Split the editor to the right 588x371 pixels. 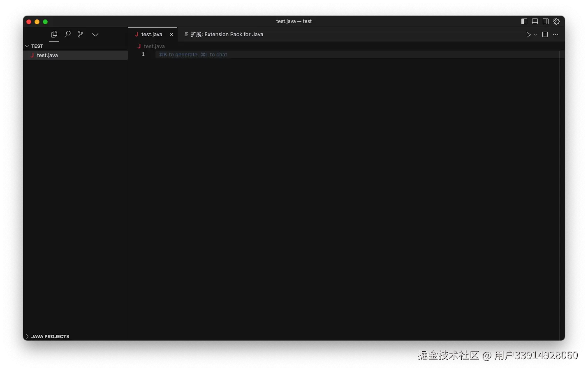tap(545, 35)
